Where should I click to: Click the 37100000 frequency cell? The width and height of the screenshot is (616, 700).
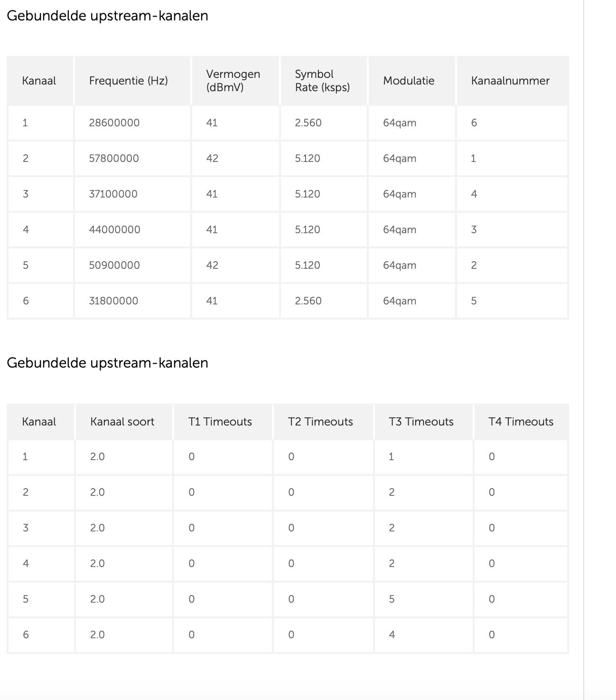[x=113, y=194]
